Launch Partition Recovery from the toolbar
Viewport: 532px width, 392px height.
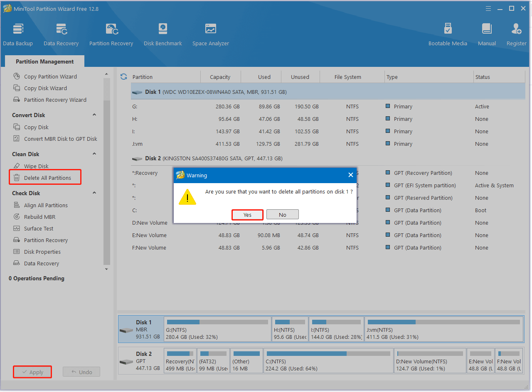point(111,35)
